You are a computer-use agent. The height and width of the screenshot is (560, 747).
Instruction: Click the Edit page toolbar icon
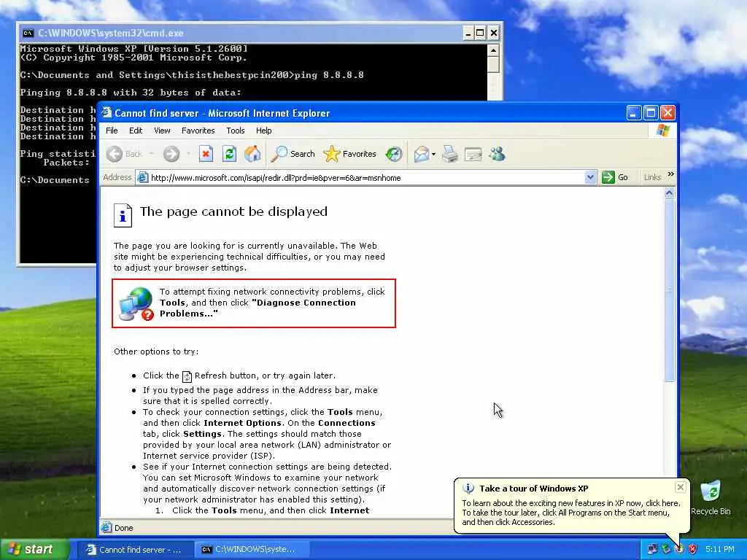(473, 154)
